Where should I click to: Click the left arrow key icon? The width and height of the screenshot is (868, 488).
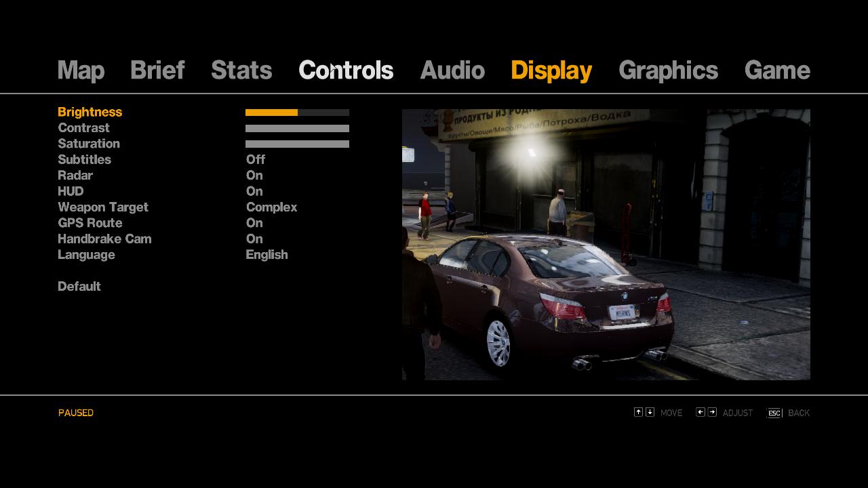click(701, 412)
